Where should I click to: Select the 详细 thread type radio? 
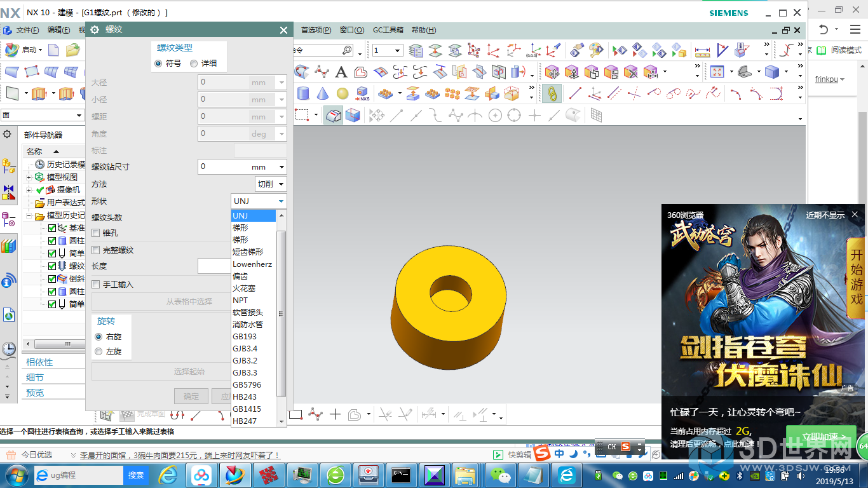pos(194,64)
